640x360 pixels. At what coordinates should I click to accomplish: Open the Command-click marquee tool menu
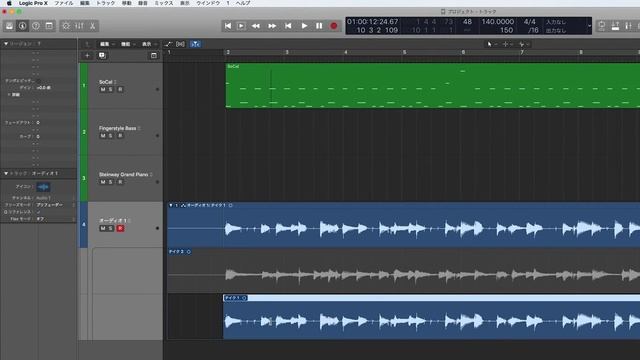[507, 44]
